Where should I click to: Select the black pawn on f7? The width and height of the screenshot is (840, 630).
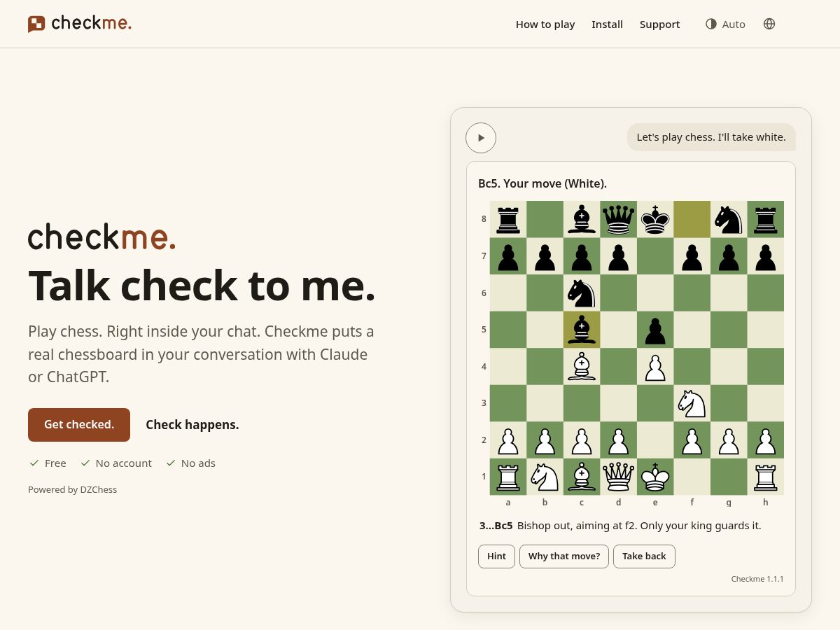point(692,256)
